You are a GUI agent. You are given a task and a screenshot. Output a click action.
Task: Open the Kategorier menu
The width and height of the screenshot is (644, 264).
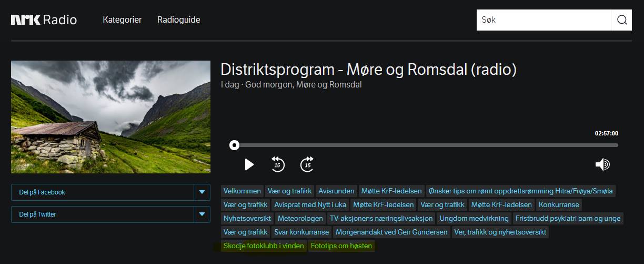coord(122,20)
